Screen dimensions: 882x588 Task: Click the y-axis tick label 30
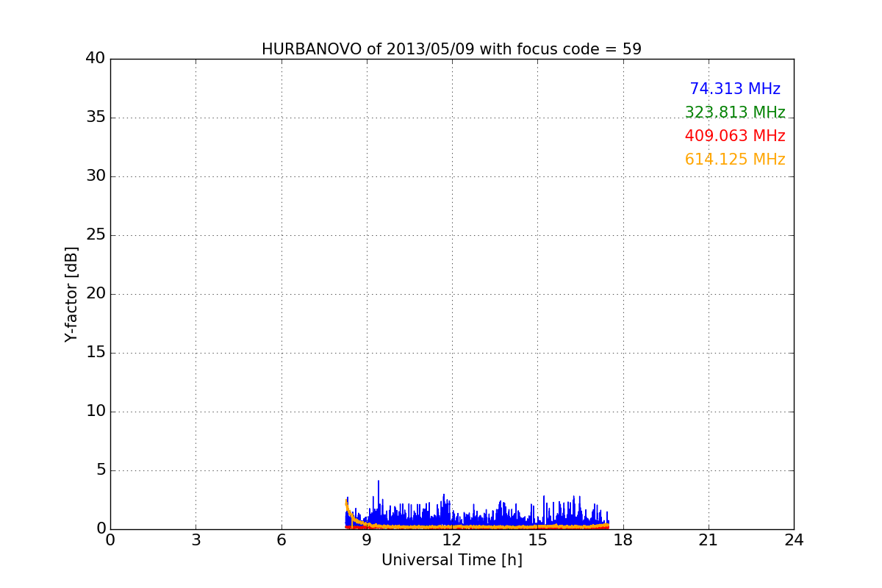tap(96, 176)
